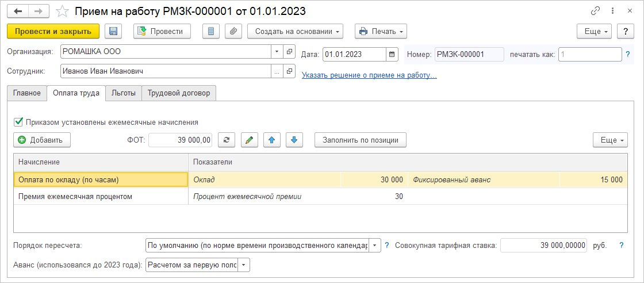Image resolution: width=644 pixels, height=283 pixels.
Task: Toggle the monthly accruals by order checkbox
Action: pos(18,122)
